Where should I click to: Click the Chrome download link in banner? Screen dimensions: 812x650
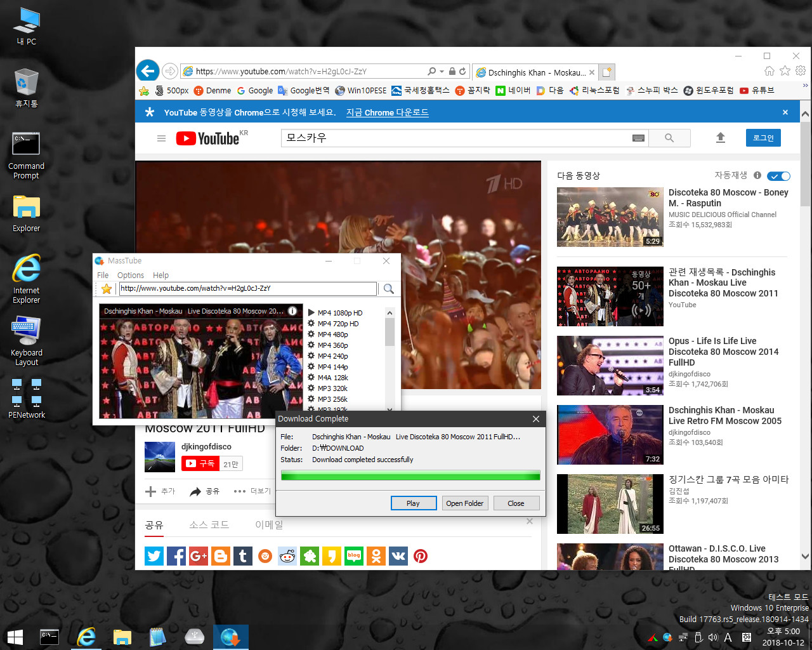point(388,112)
